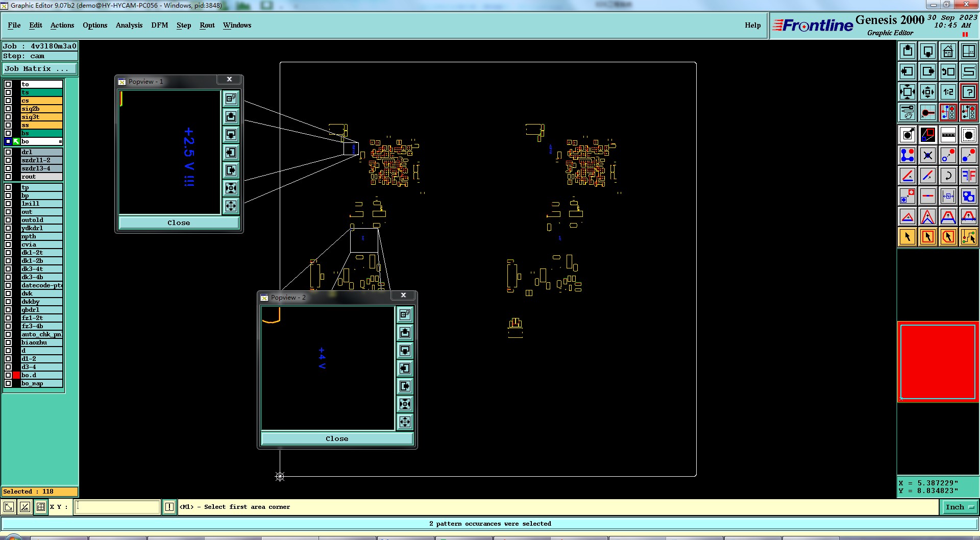Click the X Y coordinate input field
980x540 pixels.
(117, 507)
